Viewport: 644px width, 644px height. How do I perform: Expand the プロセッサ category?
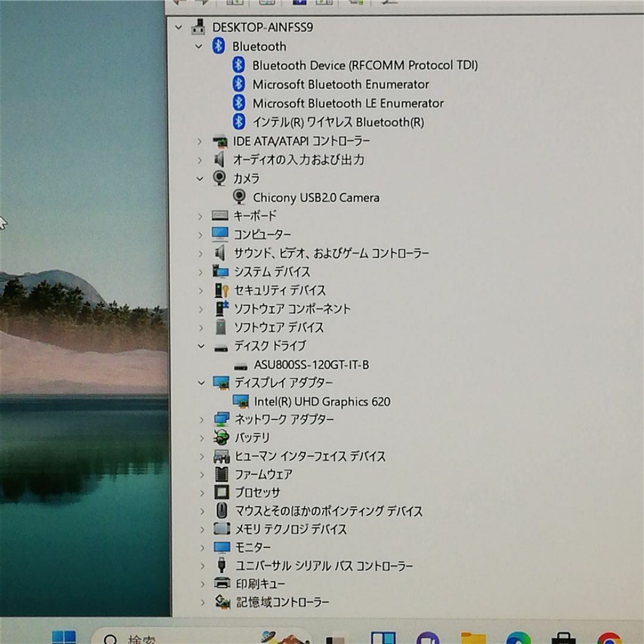(x=202, y=493)
